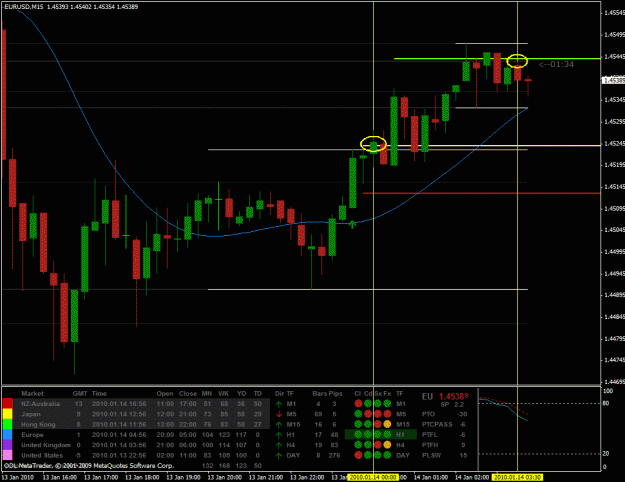Click the pink United States session swatch
Image resolution: width=625 pixels, height=482 pixels.
(x=8, y=455)
